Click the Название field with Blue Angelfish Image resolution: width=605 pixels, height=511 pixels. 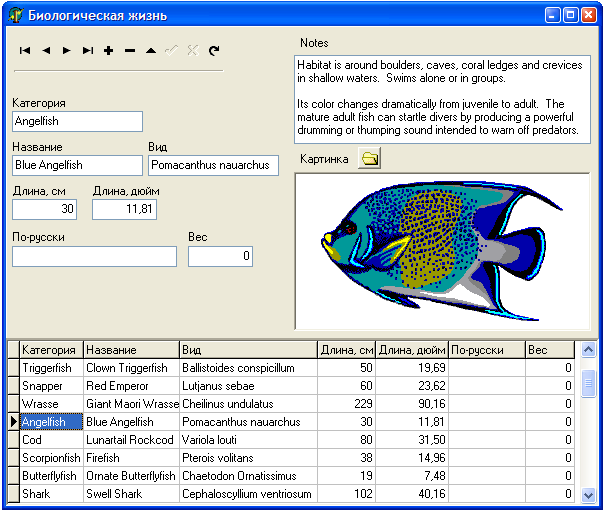(x=78, y=166)
